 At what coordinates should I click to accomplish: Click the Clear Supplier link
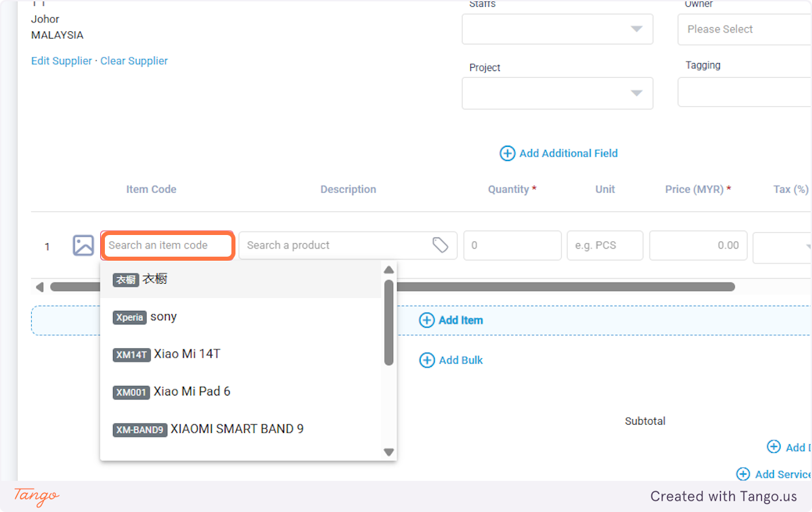(134, 61)
